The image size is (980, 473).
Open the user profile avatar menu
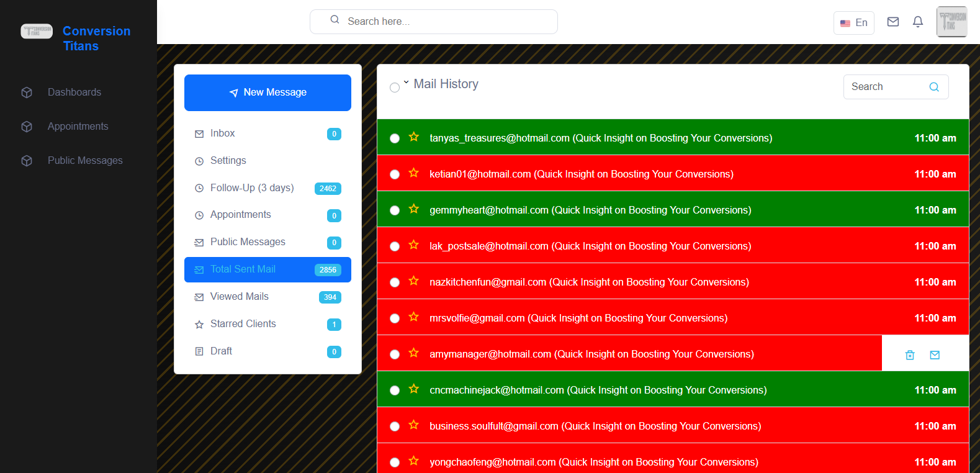pyautogui.click(x=951, y=22)
